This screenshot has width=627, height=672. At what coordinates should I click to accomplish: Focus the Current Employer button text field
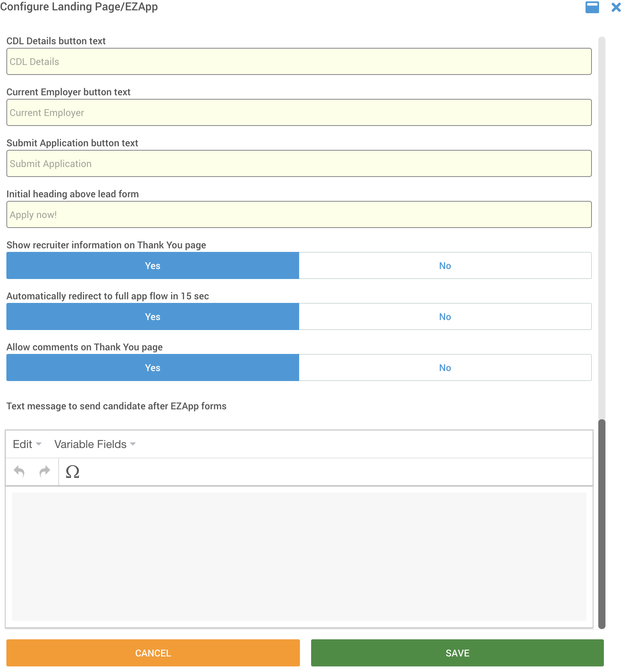(299, 112)
